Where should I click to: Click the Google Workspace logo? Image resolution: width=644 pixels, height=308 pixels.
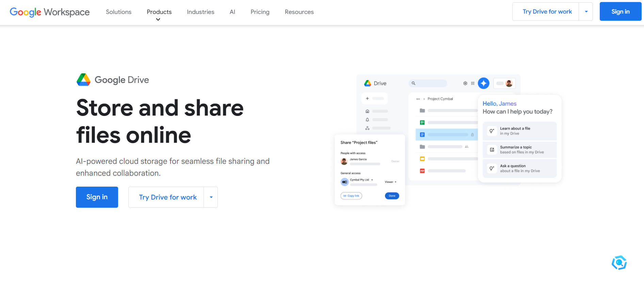50,12
